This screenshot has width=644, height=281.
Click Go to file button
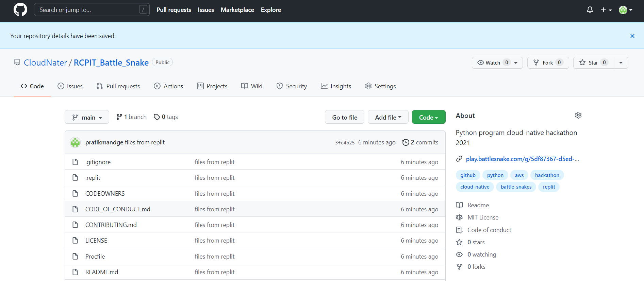[345, 117]
